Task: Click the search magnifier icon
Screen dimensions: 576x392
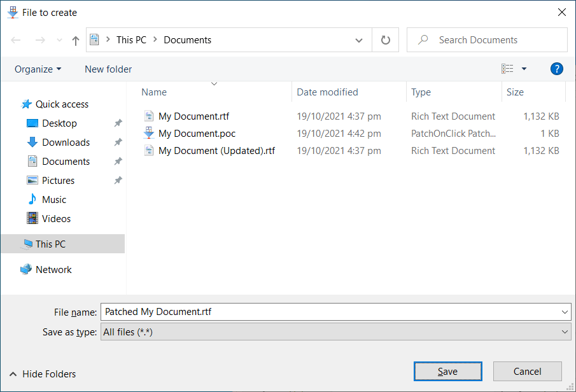Action: pyautogui.click(x=423, y=39)
